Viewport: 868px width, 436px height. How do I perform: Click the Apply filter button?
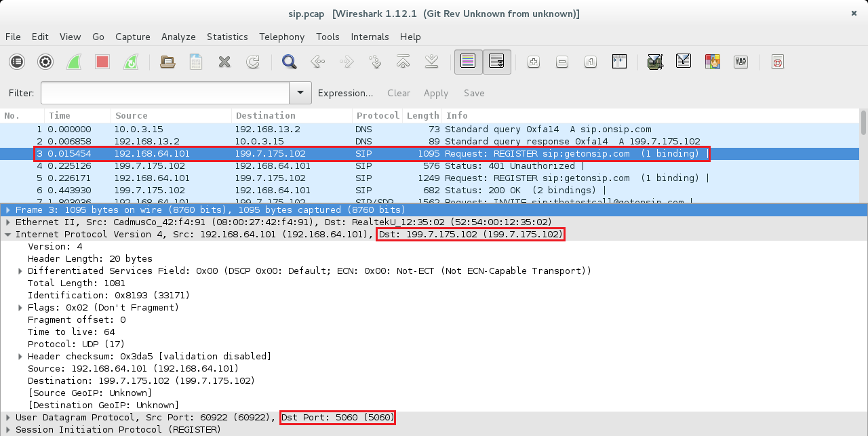click(436, 93)
